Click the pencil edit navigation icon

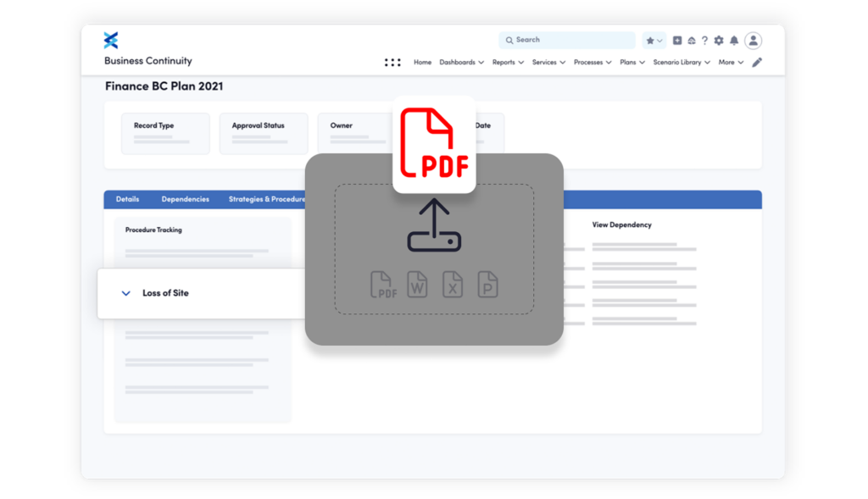[x=757, y=62]
